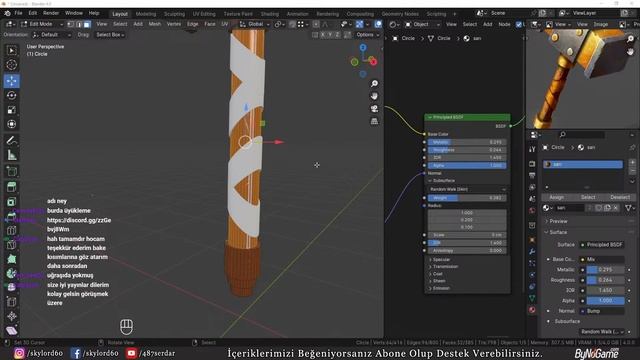640x360 pixels.
Task: Toggle X mirror axis button
Action: (322, 35)
